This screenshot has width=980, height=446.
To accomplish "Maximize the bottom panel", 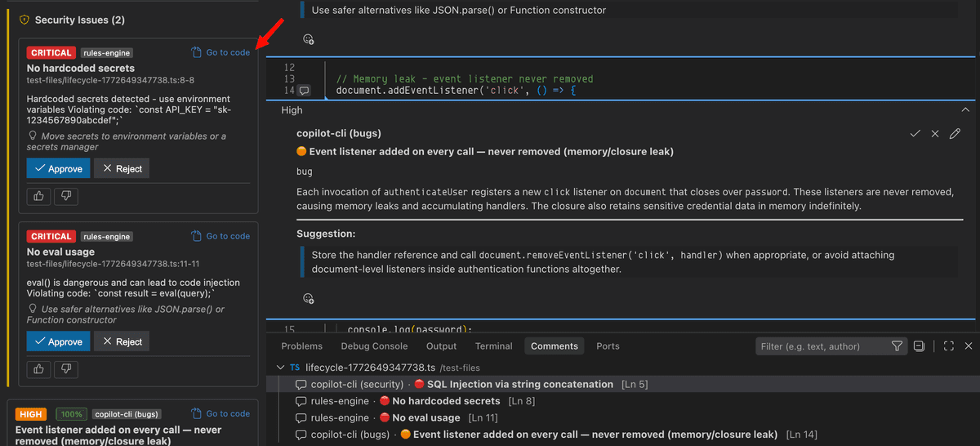I will click(948, 346).
